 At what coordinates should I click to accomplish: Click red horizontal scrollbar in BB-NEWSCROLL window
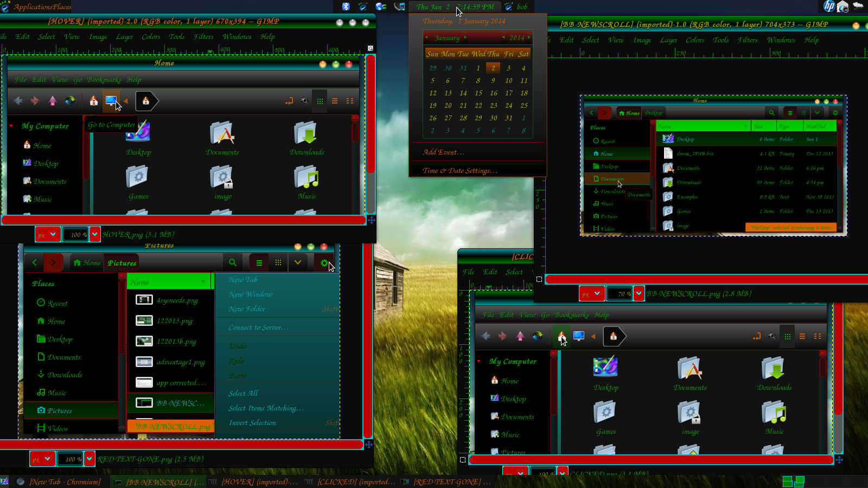(x=706, y=279)
